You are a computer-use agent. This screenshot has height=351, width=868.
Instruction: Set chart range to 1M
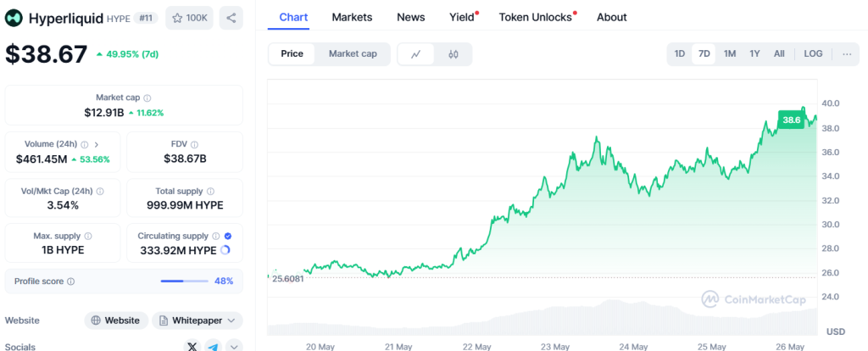pos(730,53)
